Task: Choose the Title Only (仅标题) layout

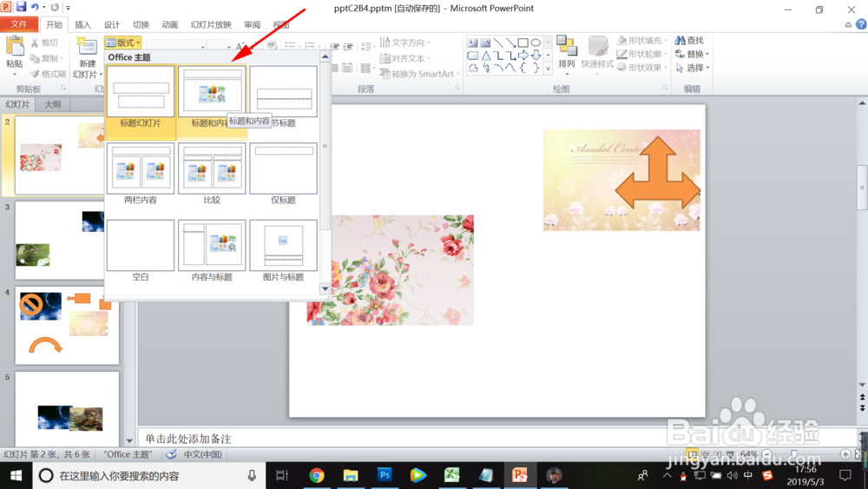Action: 284,174
